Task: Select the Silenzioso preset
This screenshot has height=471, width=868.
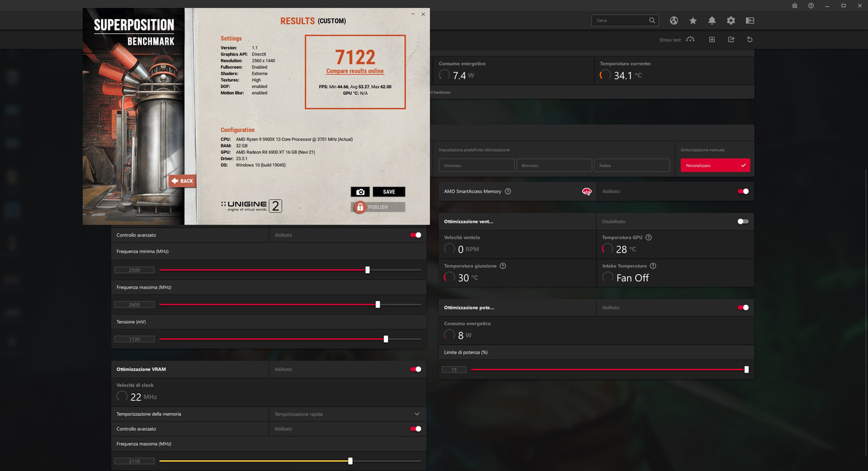Action: coord(476,165)
